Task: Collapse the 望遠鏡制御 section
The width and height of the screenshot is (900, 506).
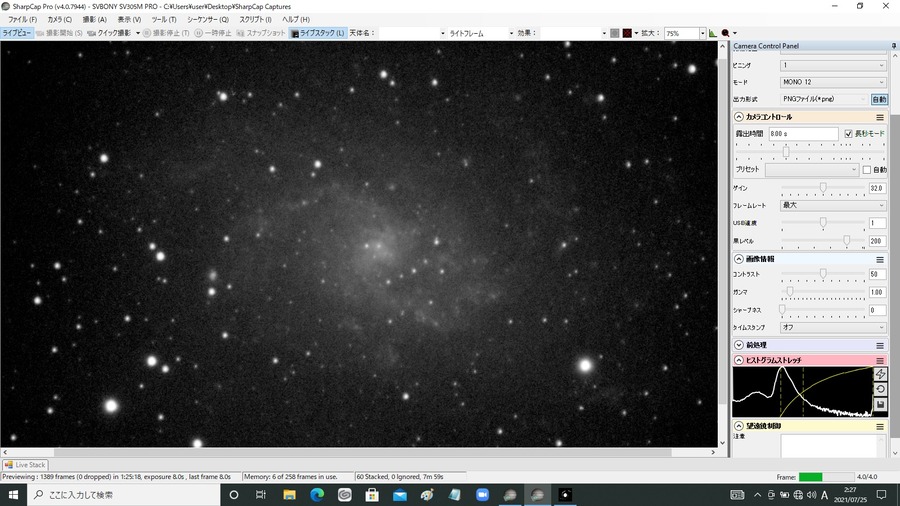Action: (739, 426)
